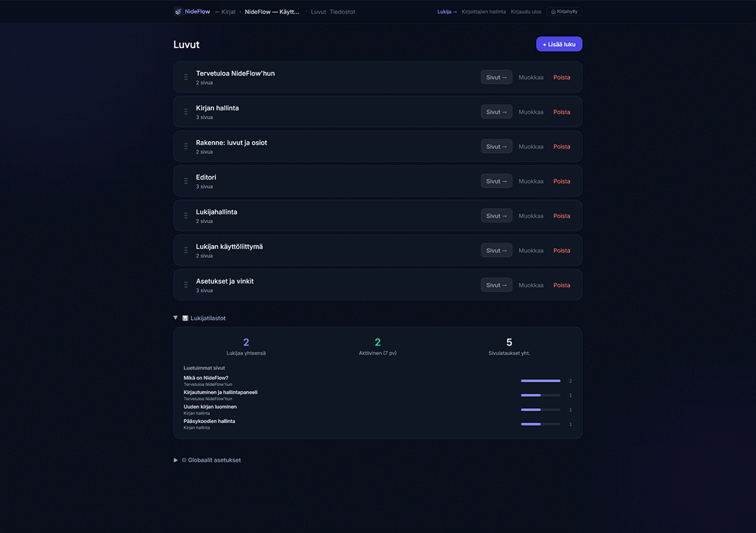Click the + Lisää luku button

tap(558, 43)
